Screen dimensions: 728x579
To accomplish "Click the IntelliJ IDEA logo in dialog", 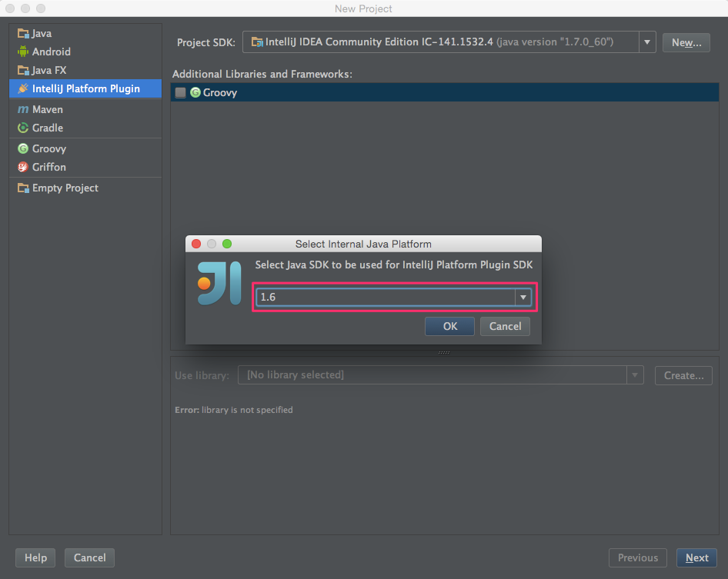I will pos(219,283).
